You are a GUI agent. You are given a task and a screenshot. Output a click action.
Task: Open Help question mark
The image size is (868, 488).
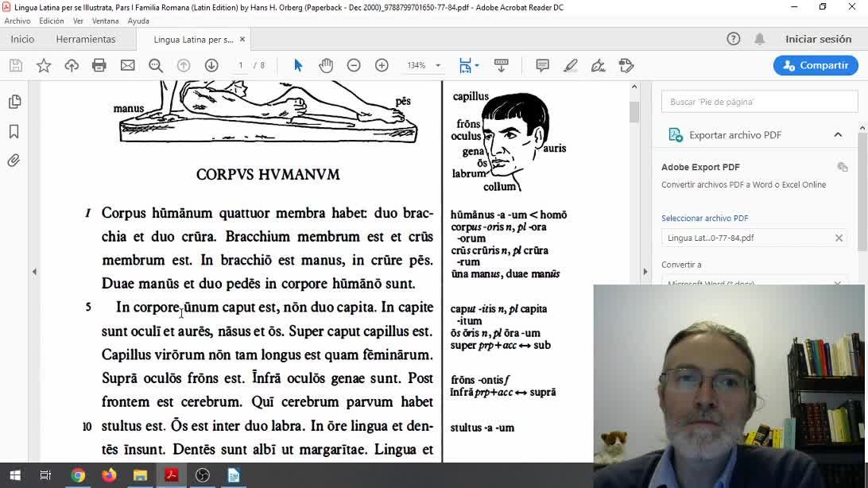(x=734, y=39)
